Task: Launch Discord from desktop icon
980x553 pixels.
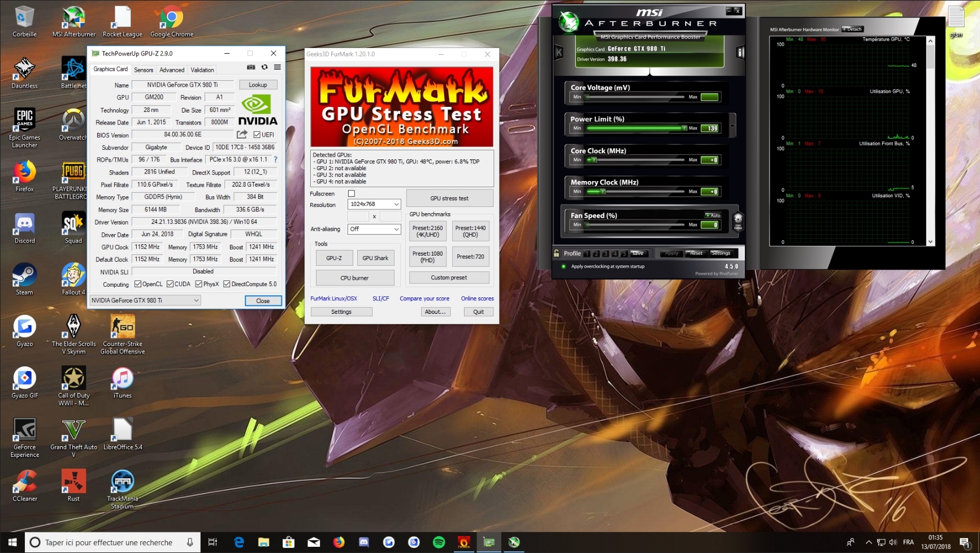Action: pos(24,228)
